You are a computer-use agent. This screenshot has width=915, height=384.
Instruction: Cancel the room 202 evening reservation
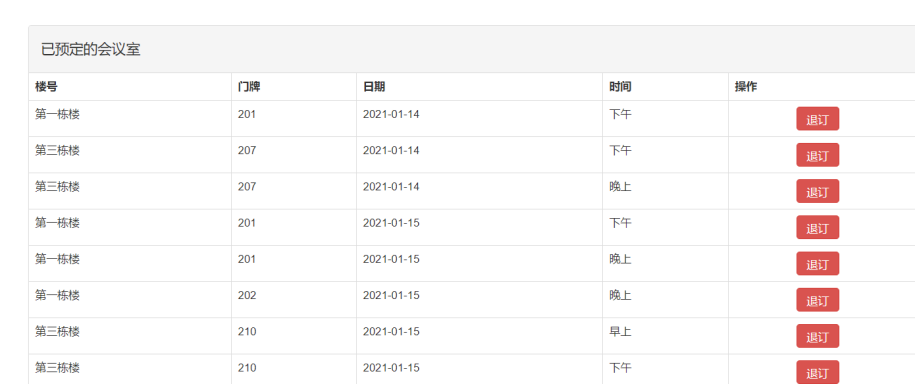[x=817, y=299]
